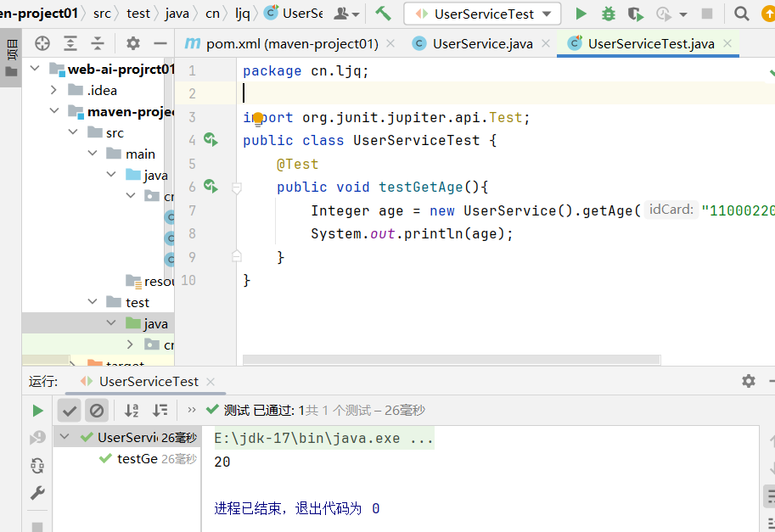
Task: Stop the process from the top toolbar
Action: (707, 14)
